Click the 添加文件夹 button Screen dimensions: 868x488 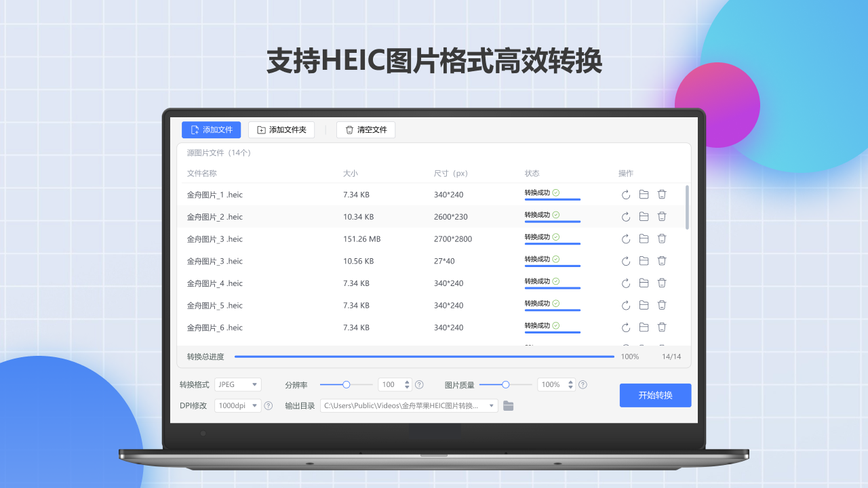[x=281, y=129]
